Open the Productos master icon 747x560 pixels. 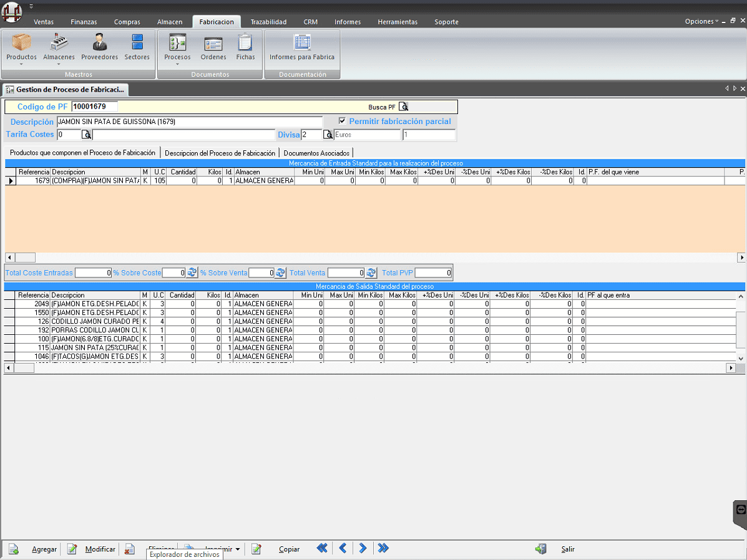click(x=21, y=42)
